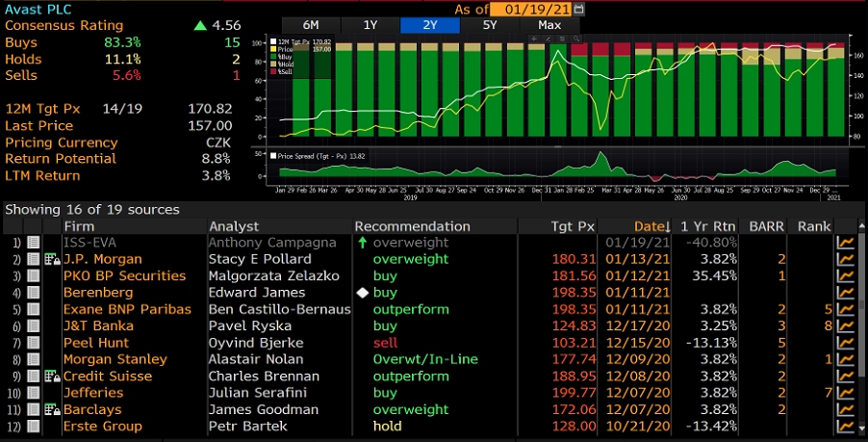Open the report document icon for ISS-EVA

click(34, 243)
